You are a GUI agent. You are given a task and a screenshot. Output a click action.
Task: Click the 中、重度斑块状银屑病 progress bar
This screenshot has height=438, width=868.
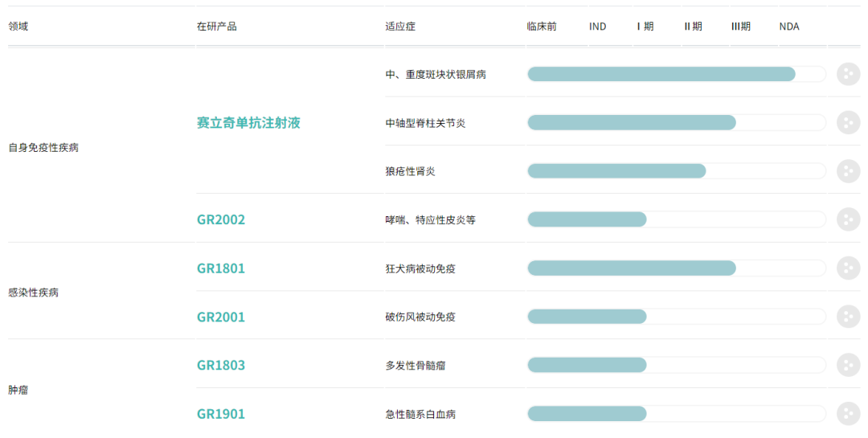(661, 74)
